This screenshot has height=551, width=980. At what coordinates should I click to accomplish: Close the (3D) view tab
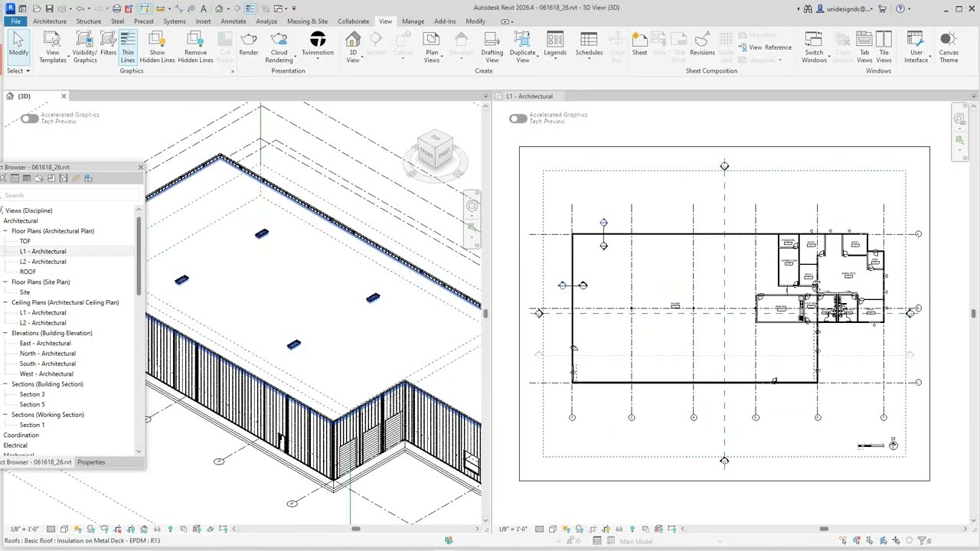tap(64, 96)
